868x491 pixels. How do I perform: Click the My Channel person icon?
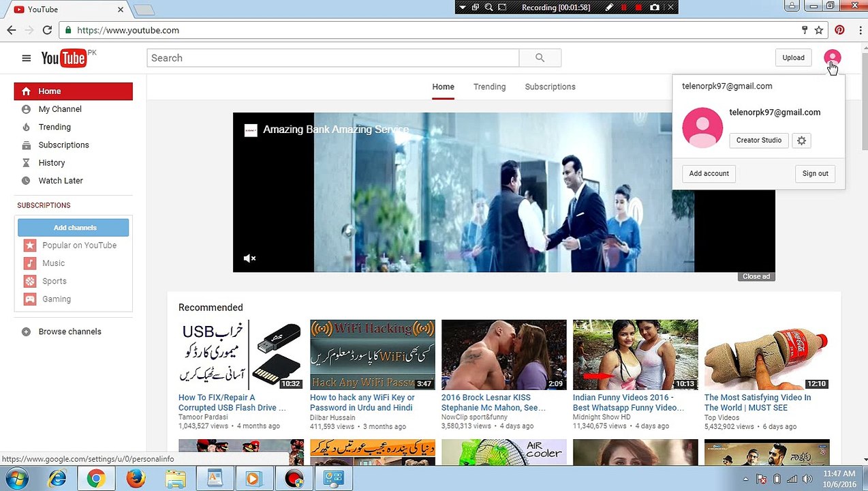click(26, 109)
